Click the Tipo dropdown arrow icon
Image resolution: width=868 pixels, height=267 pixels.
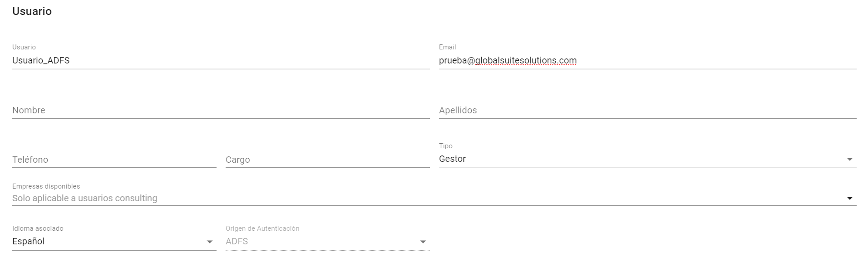[849, 160]
